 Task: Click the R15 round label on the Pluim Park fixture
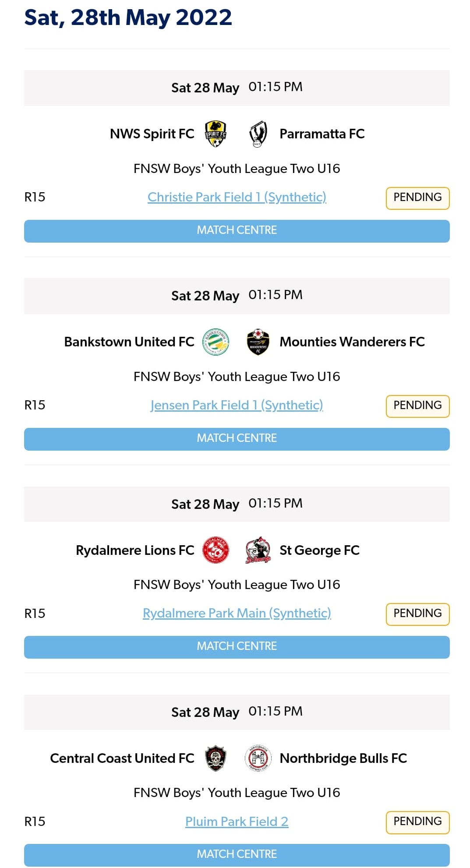point(34,822)
